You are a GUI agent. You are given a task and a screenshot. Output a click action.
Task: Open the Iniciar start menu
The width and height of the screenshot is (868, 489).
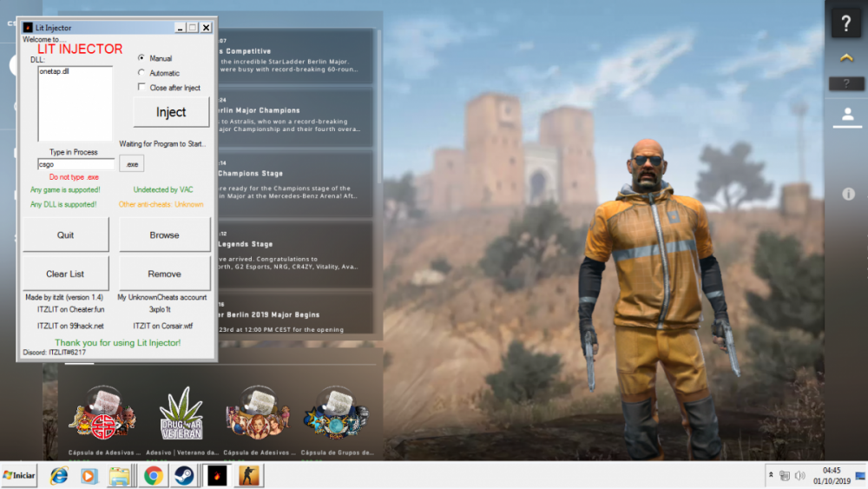pyautogui.click(x=19, y=475)
